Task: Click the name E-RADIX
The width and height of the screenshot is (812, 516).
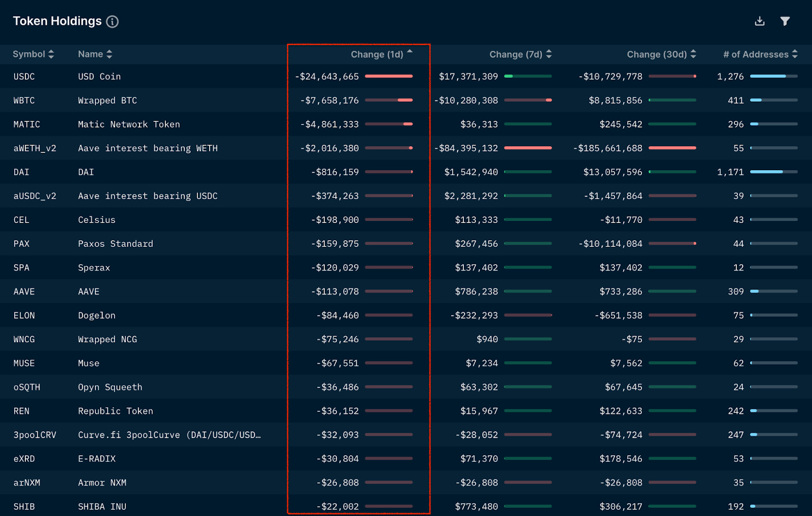Action: (97, 459)
